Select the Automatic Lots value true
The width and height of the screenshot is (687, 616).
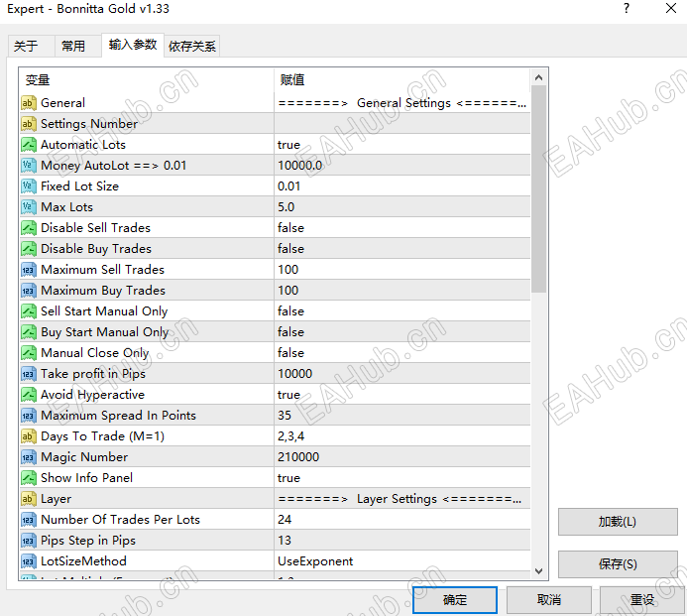click(288, 145)
